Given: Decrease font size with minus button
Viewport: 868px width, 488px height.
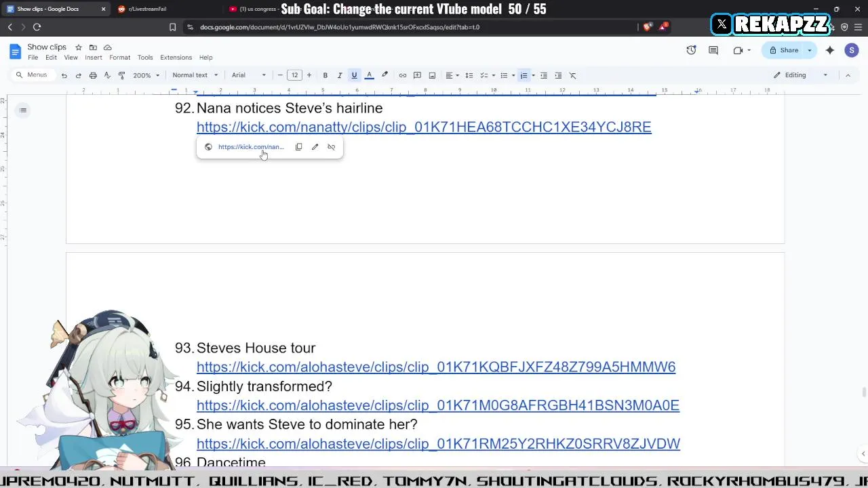Looking at the screenshot, I should [280, 75].
